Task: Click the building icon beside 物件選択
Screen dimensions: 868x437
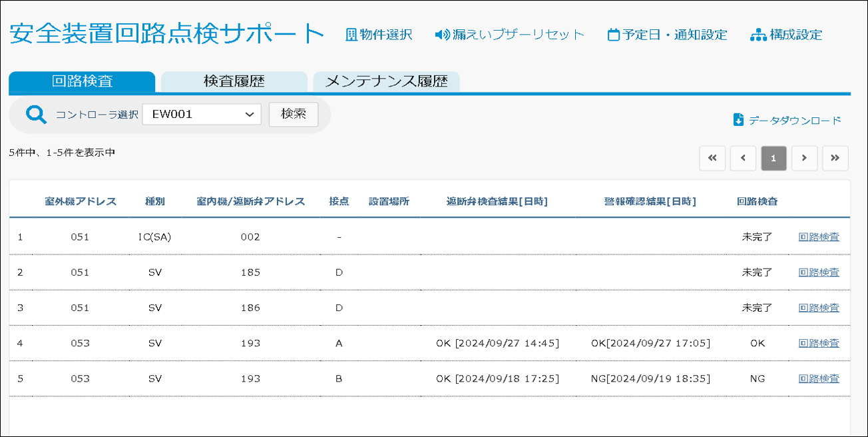Action: (x=351, y=35)
